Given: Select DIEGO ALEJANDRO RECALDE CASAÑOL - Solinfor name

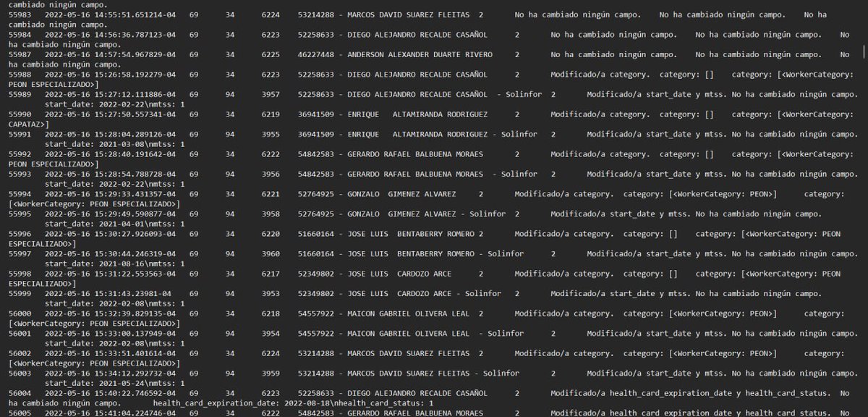Looking at the screenshot, I should (x=445, y=94).
